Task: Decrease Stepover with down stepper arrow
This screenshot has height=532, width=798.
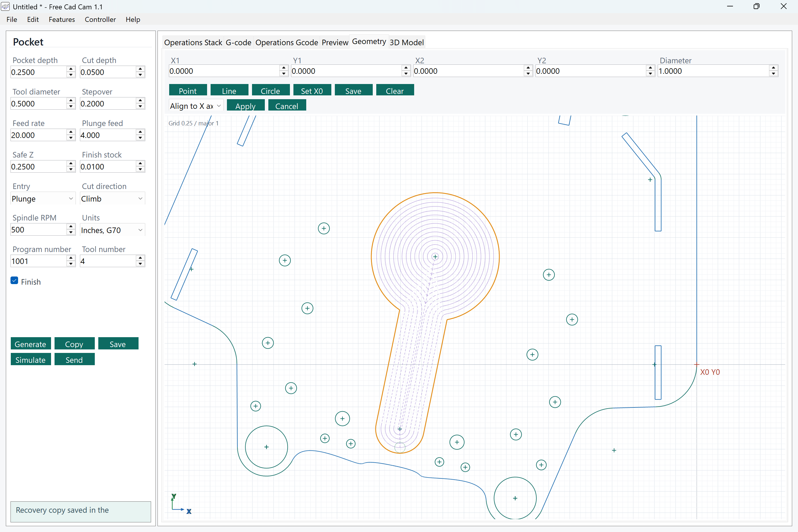Action: click(141, 106)
